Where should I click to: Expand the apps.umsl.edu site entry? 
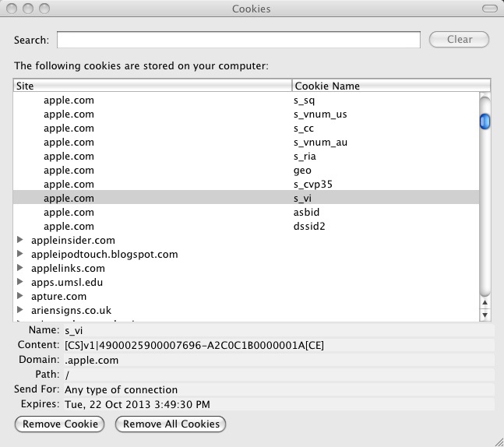20,283
